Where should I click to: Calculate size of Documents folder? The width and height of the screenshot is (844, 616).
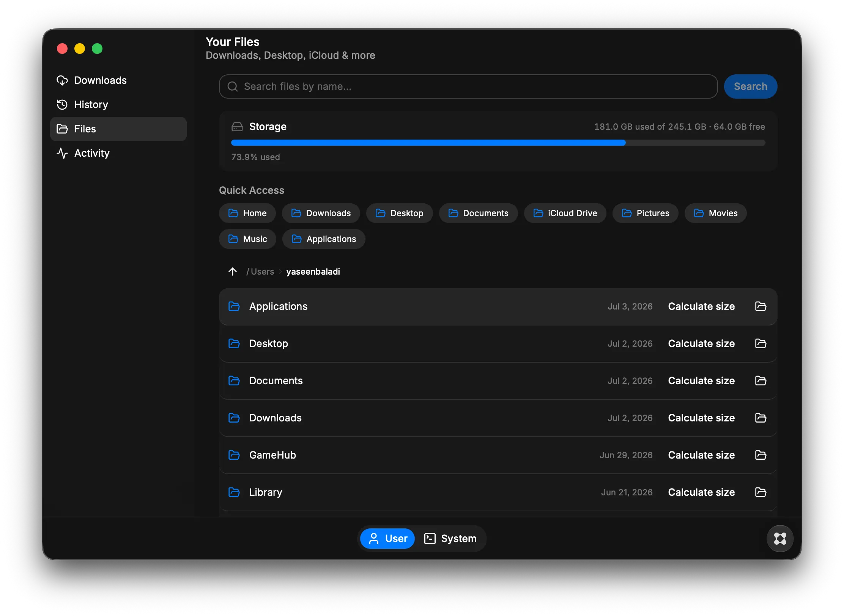pos(701,381)
